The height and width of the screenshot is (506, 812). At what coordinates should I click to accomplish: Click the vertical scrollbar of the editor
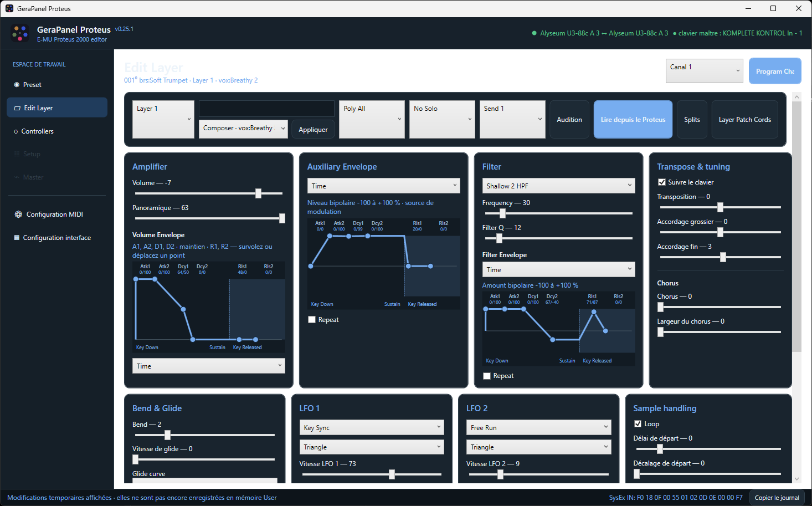(x=796, y=226)
